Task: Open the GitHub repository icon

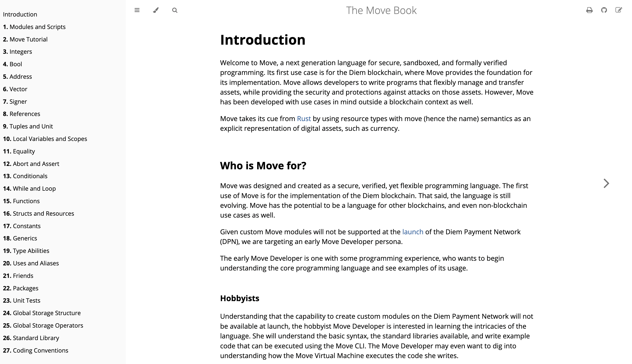Action: (x=604, y=10)
